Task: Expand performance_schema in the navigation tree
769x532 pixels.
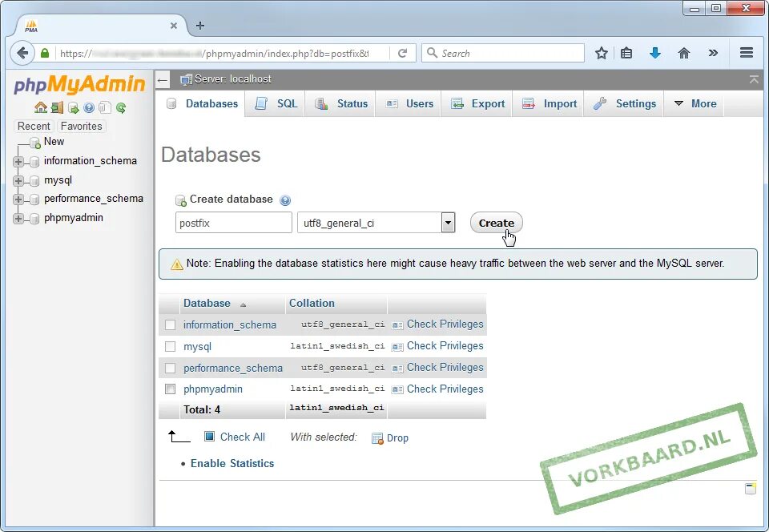Action: 18,199
